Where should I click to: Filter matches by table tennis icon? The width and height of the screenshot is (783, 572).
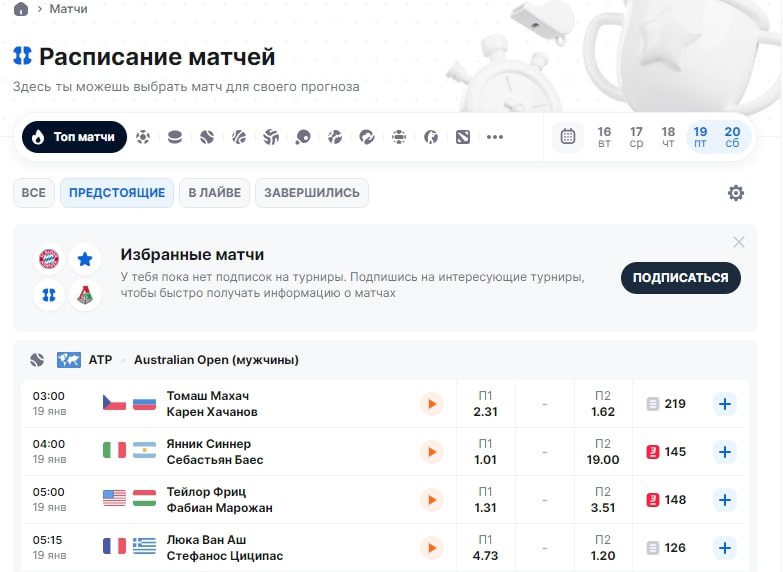(x=303, y=137)
